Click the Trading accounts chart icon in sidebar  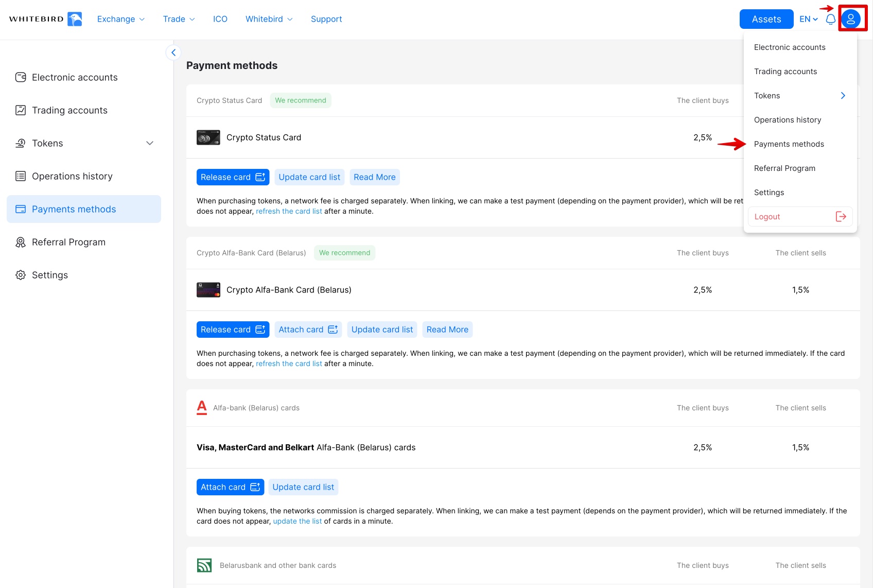point(21,110)
